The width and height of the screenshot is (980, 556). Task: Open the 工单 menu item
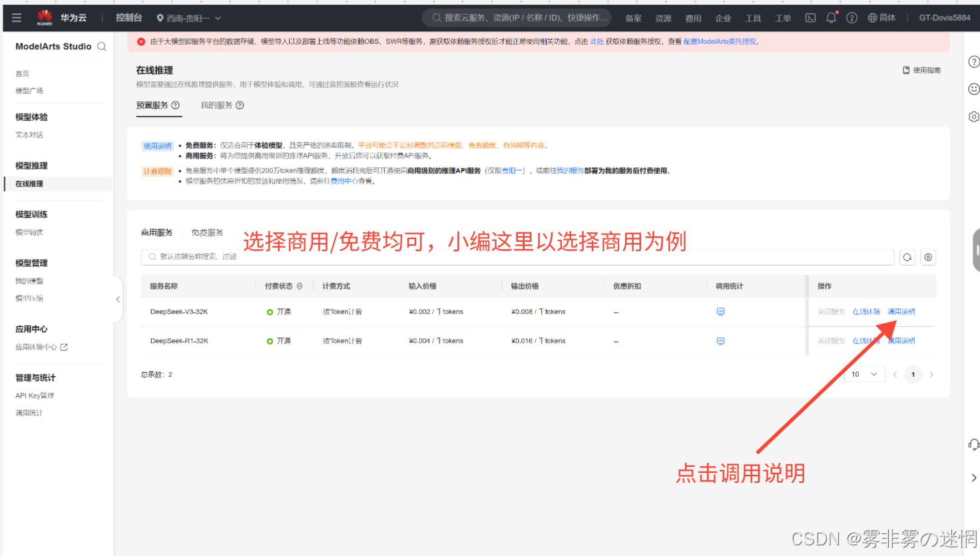click(x=783, y=19)
